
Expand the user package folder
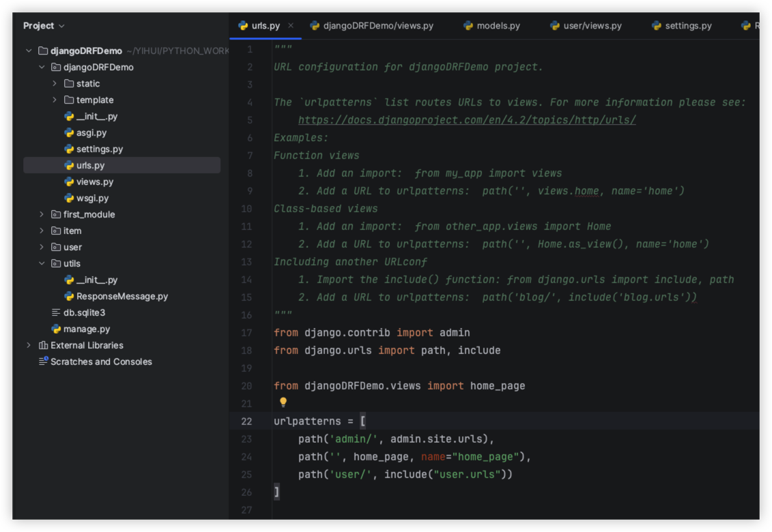(x=42, y=247)
